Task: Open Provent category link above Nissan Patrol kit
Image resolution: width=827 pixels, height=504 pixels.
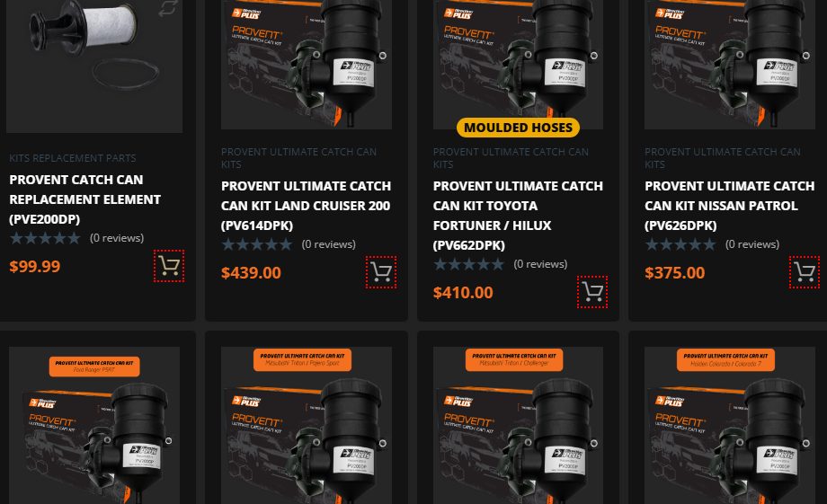Action: coord(723,158)
